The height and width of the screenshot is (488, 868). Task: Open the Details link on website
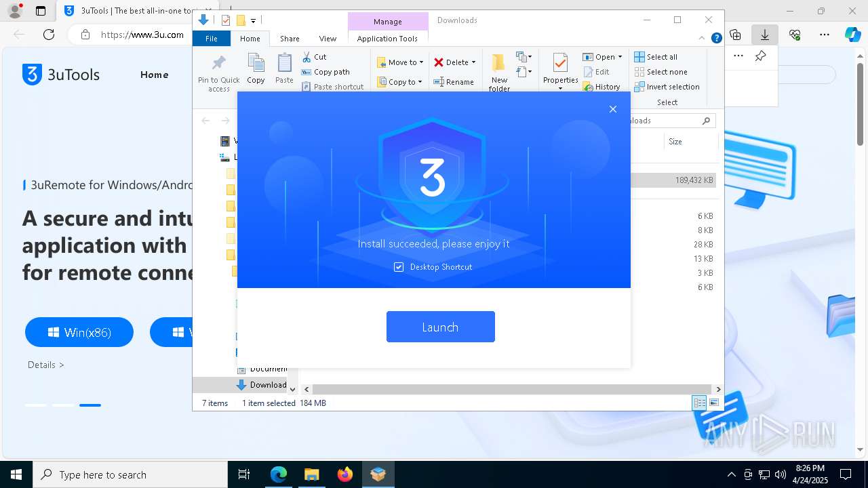tap(46, 365)
